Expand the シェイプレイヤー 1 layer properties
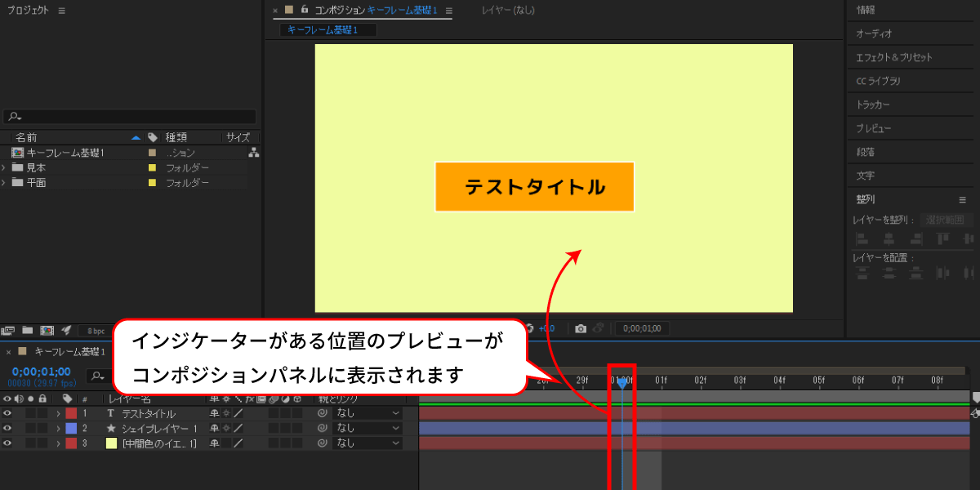This screenshot has width=980, height=490. [58, 428]
